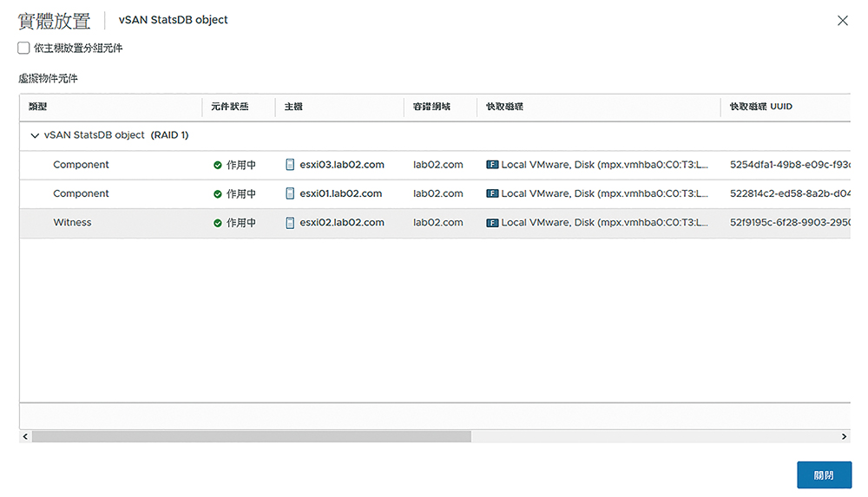Click lab02.com fault domain in Witness row
868x497 pixels.
click(x=437, y=223)
